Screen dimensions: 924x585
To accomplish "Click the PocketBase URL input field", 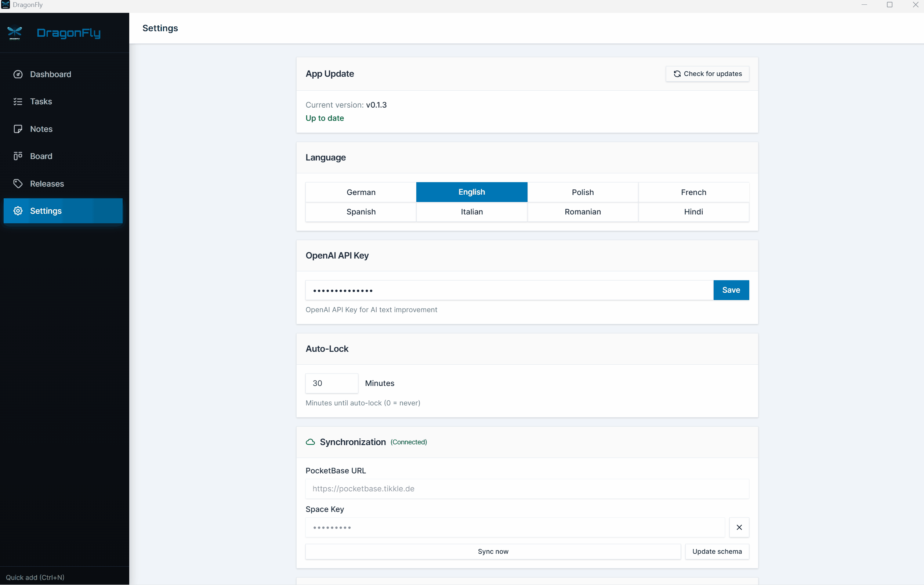I will coord(527,488).
